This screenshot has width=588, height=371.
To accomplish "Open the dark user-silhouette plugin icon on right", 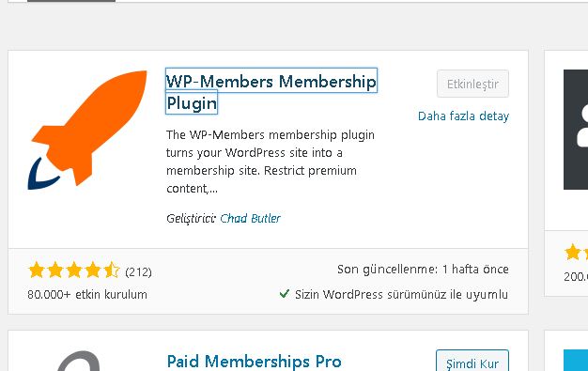I will tap(576, 130).
